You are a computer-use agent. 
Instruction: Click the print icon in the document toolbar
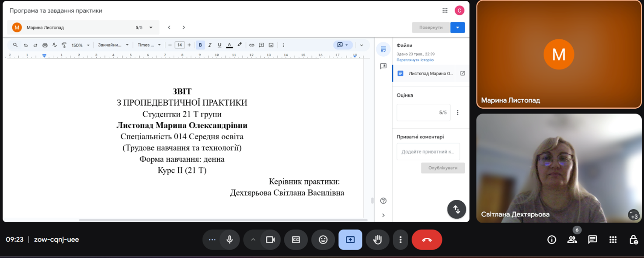coord(45,45)
